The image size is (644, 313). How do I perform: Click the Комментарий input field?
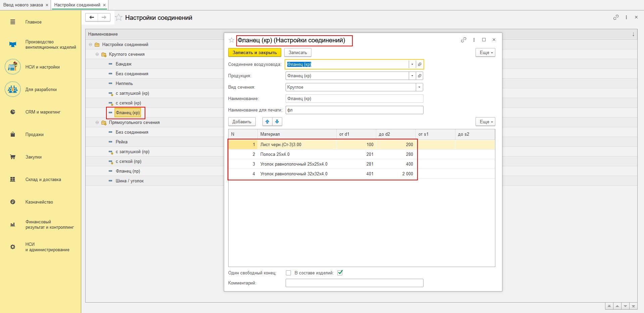click(354, 283)
